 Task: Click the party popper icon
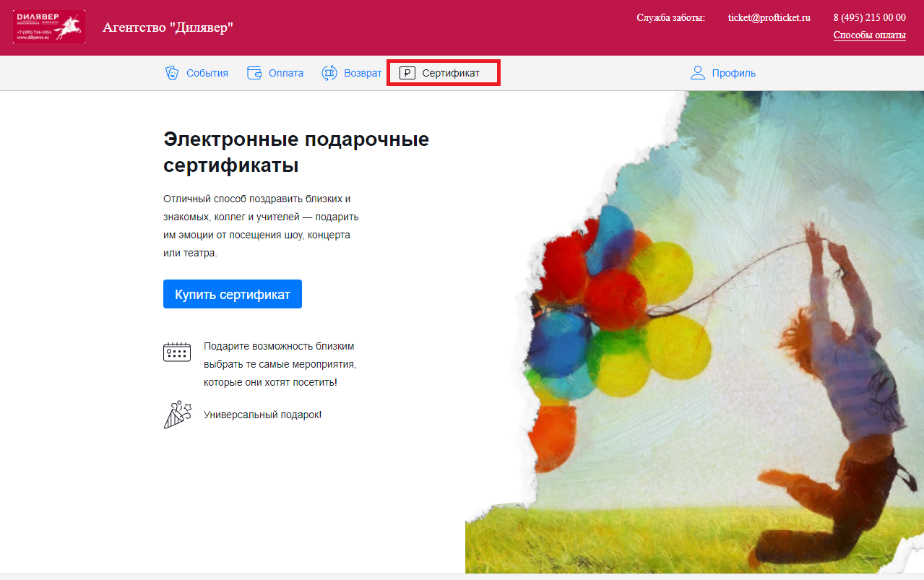(x=177, y=415)
